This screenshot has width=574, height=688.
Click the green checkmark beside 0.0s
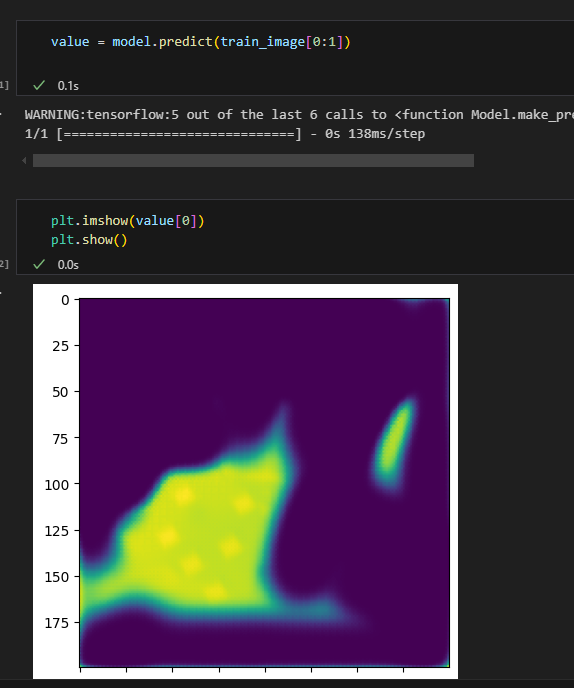point(39,264)
